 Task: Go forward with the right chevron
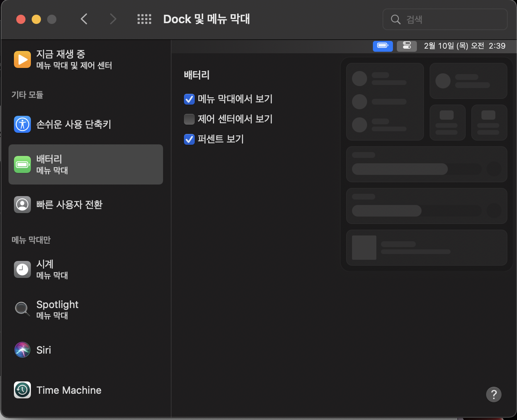coord(113,19)
